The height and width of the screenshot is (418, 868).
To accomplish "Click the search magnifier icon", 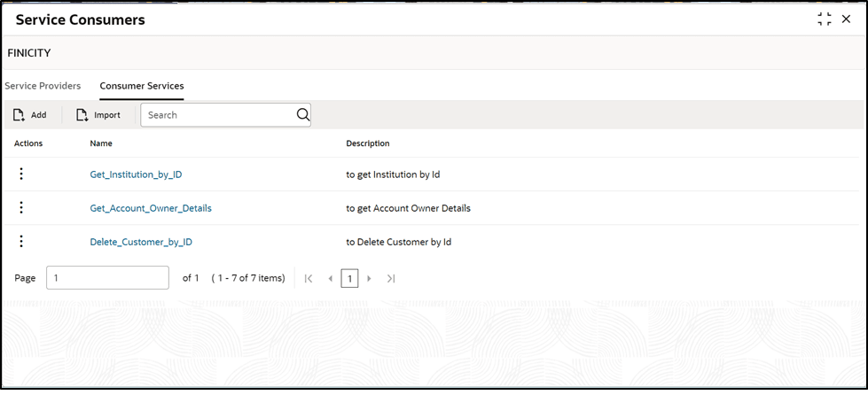I will (303, 114).
